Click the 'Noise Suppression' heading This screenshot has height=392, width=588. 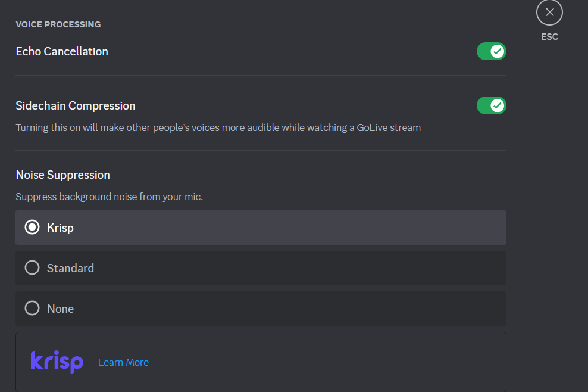62,175
